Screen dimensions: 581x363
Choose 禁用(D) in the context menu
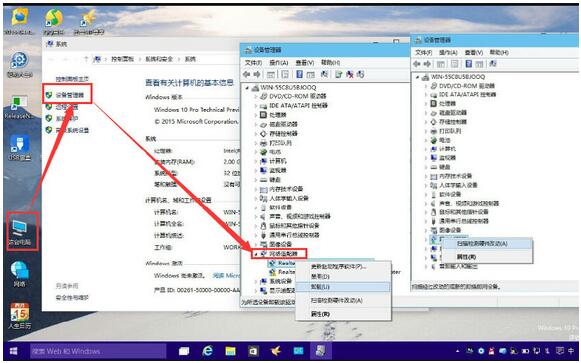coord(343,276)
